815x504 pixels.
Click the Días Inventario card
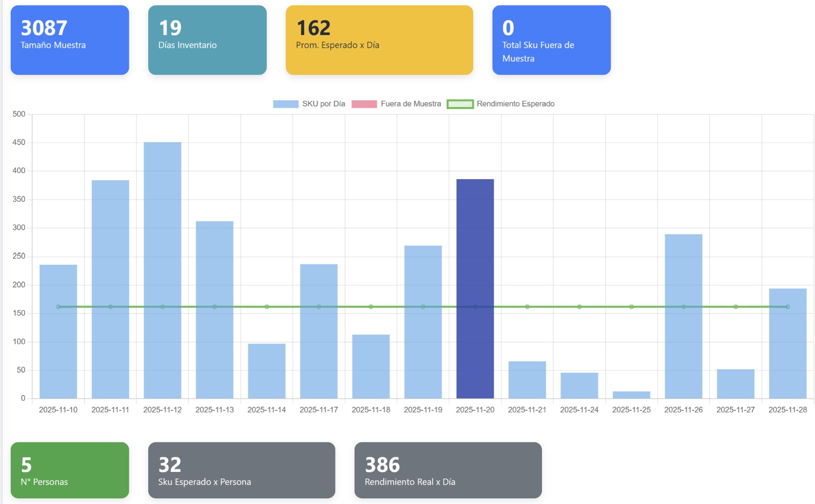207,40
